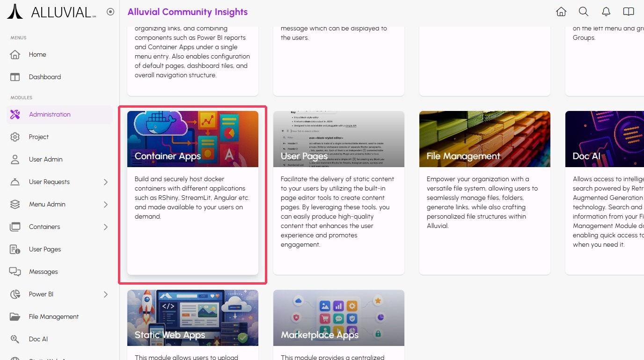
Task: Select the Messages chat icon
Action: click(x=15, y=272)
